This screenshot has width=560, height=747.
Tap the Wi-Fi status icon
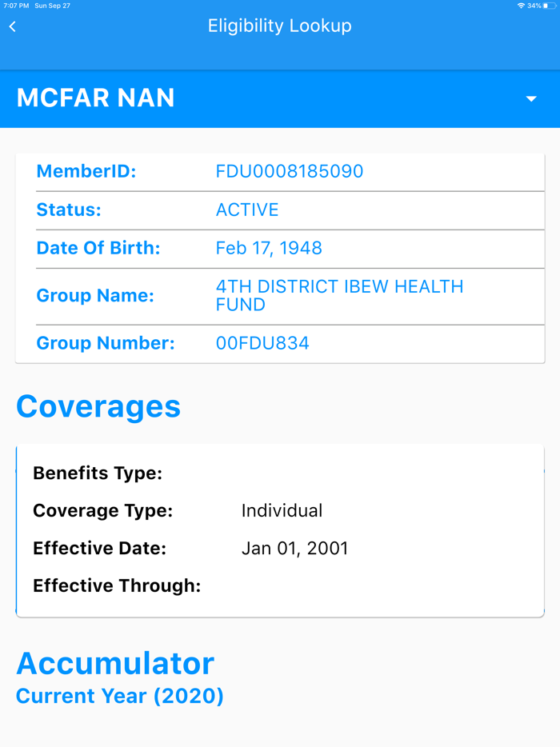click(x=521, y=6)
